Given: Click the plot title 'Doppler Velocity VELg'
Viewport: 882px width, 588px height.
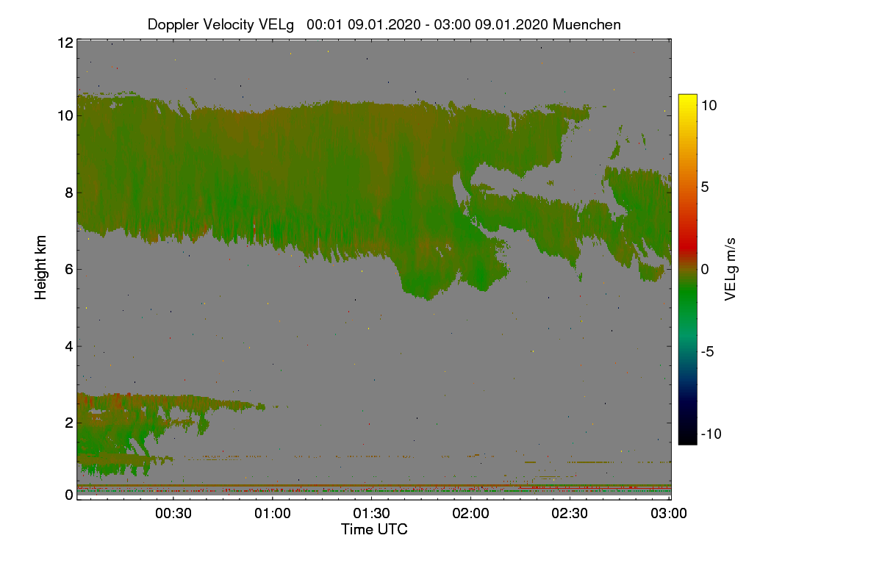Looking at the screenshot, I should (220, 24).
